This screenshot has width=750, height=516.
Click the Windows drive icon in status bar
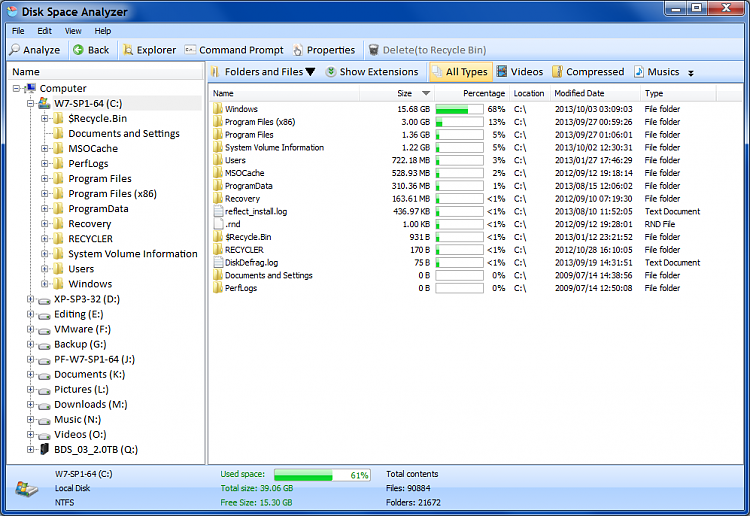pyautogui.click(x=26, y=488)
